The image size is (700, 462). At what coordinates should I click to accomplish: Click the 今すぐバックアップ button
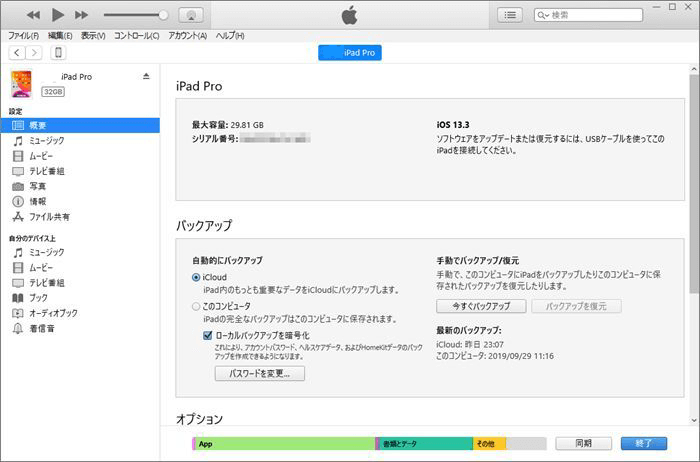click(480, 306)
